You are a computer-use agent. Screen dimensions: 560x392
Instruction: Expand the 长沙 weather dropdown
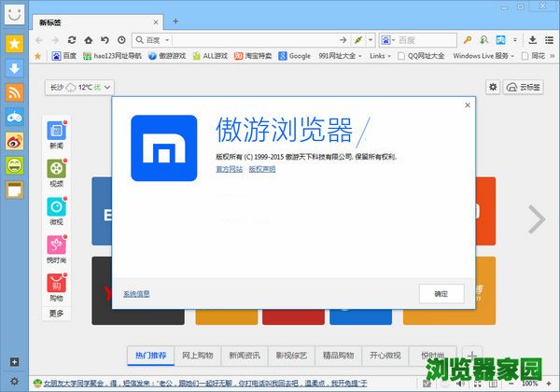coord(79,87)
